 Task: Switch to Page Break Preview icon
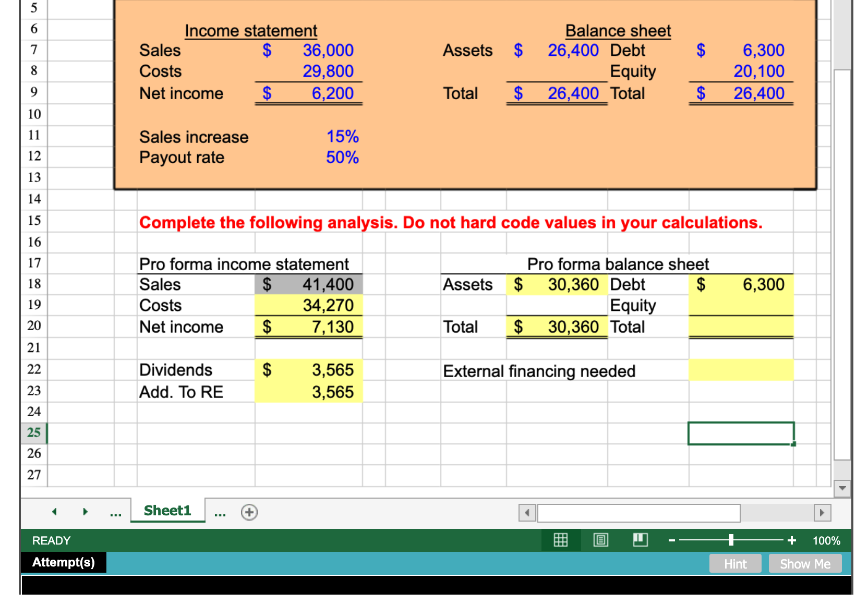[640, 540]
